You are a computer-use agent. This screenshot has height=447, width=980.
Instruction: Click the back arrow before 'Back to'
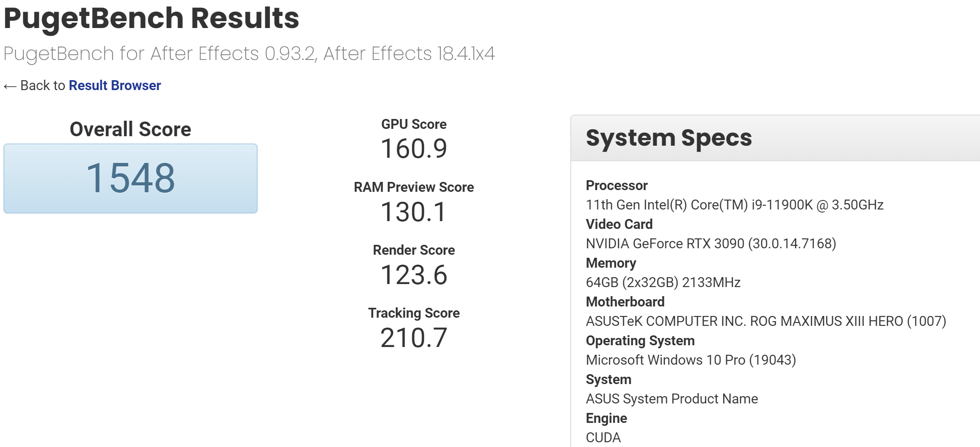click(10, 86)
